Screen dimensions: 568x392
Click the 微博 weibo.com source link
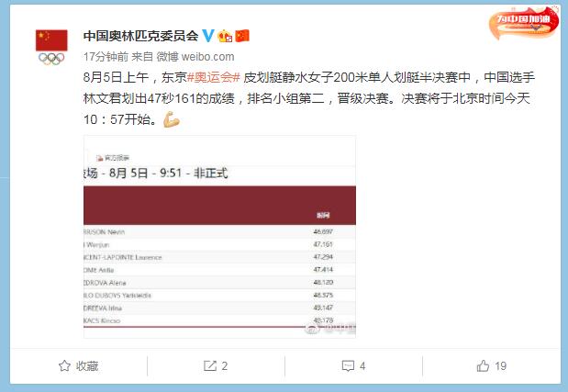point(195,57)
